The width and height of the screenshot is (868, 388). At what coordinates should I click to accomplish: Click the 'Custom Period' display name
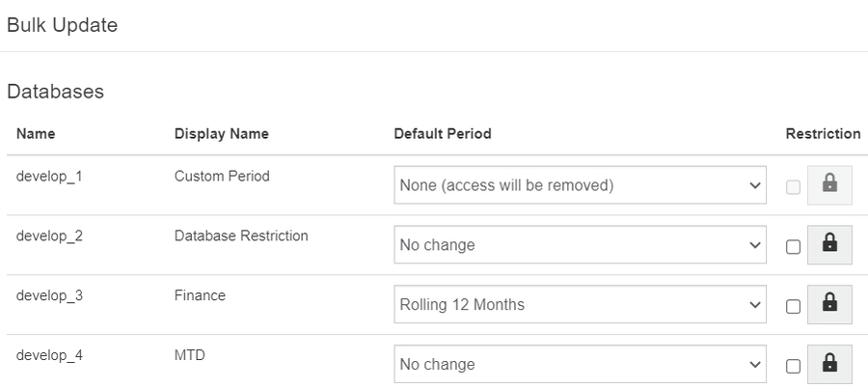coord(222,177)
